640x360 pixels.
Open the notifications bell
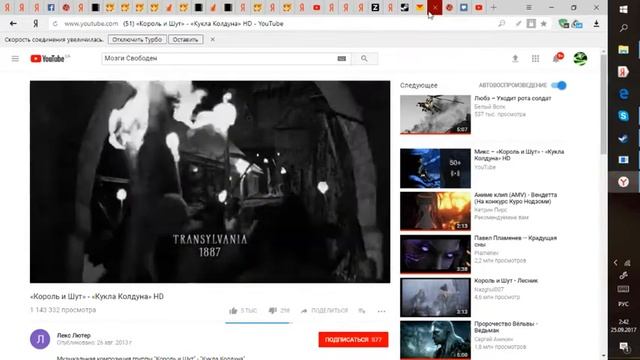pos(556,59)
